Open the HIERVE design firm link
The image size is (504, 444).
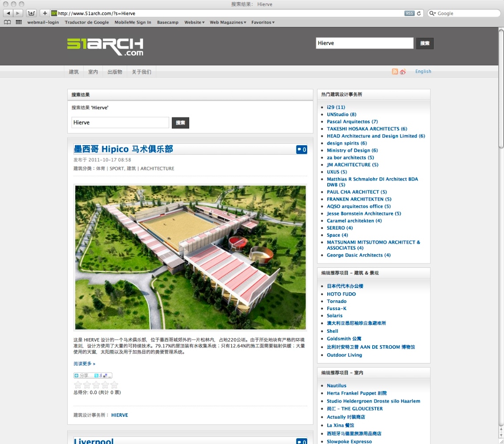click(120, 415)
